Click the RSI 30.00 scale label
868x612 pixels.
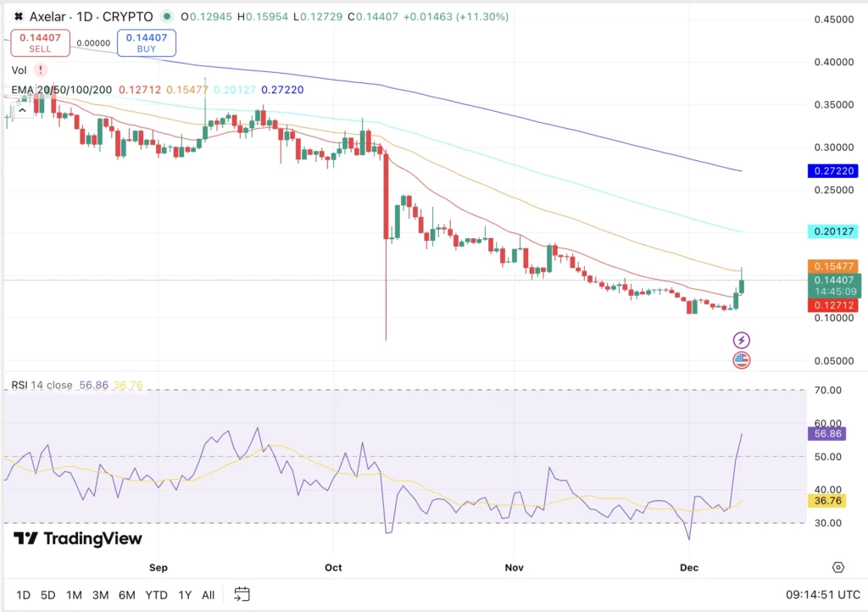click(x=827, y=523)
